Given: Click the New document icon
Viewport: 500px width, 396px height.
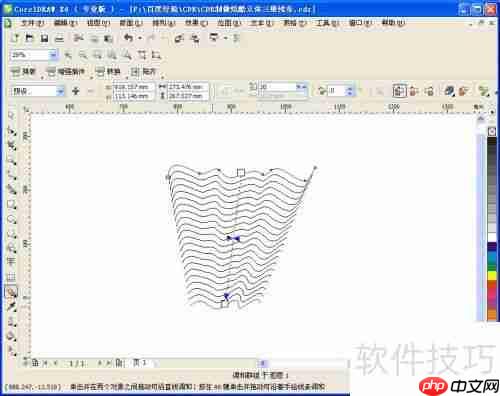Looking at the screenshot, I should [15, 38].
